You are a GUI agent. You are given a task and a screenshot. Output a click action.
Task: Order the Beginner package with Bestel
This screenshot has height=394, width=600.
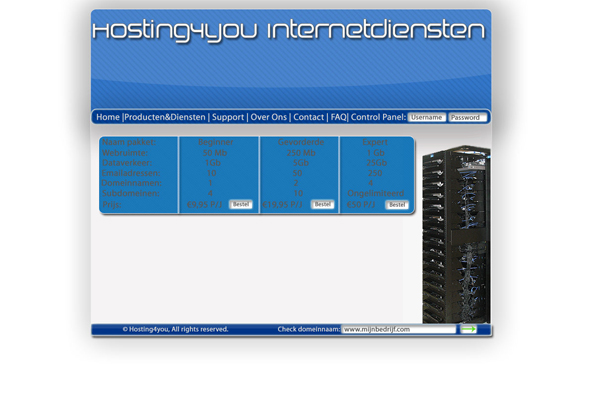241,204
